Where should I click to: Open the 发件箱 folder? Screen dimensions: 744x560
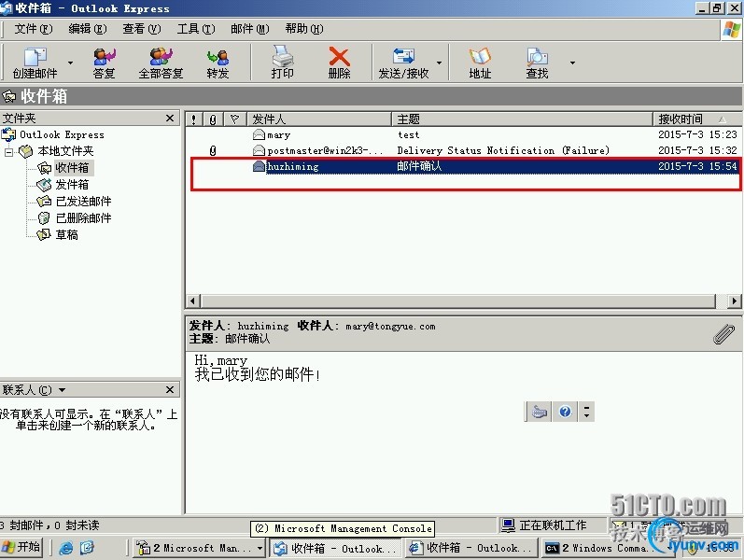click(x=72, y=185)
